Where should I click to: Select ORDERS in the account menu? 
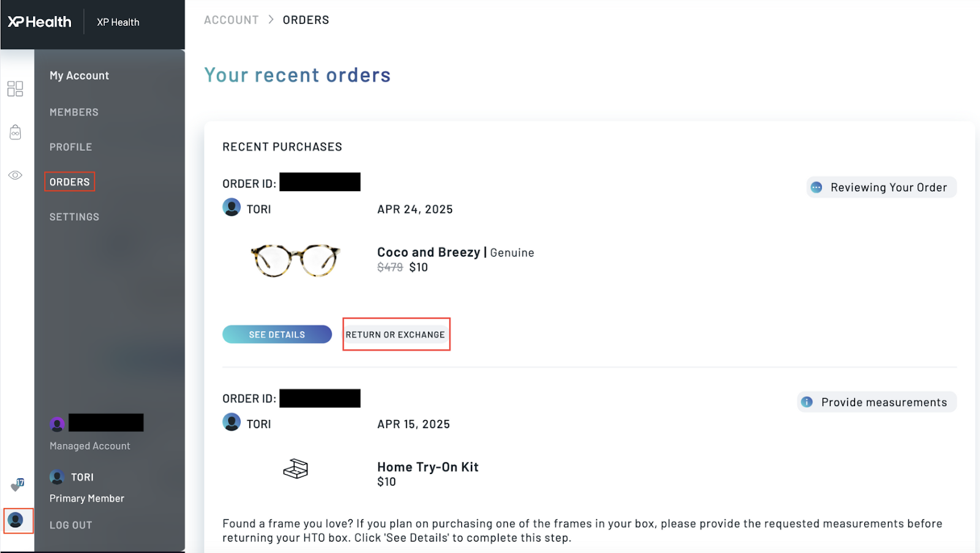[x=70, y=182]
